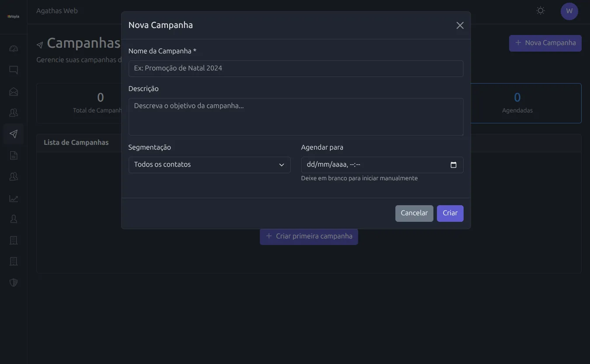Click the single person icon in sidebar

tap(14, 218)
